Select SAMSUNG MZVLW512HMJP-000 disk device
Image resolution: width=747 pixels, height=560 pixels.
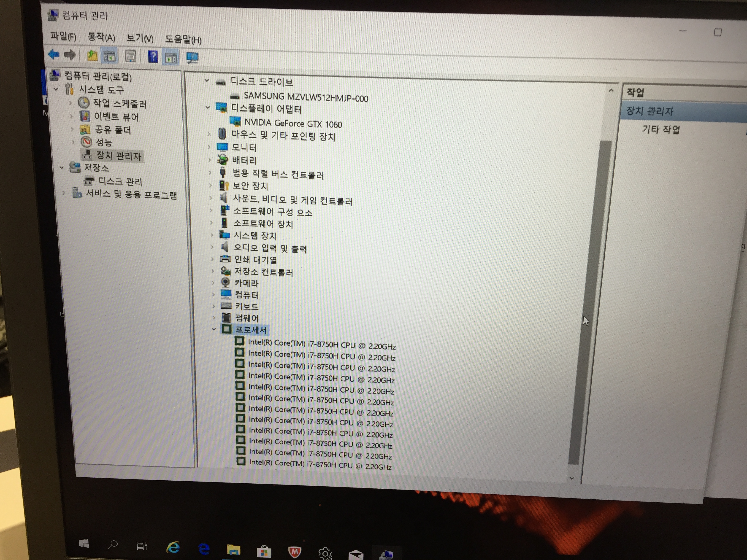(306, 97)
